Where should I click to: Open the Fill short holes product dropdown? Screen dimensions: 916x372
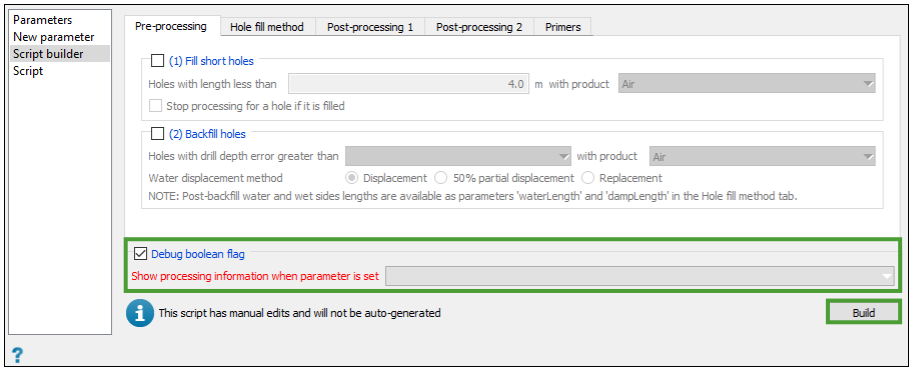point(747,84)
